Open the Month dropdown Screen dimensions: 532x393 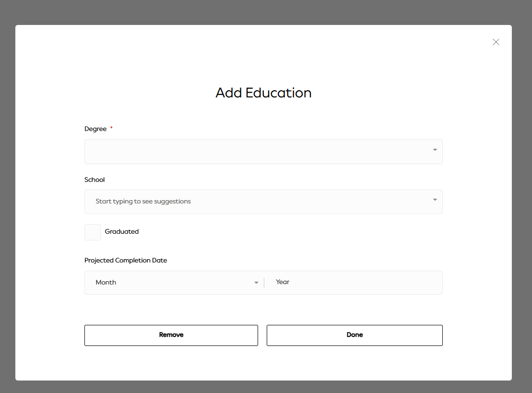coord(175,282)
